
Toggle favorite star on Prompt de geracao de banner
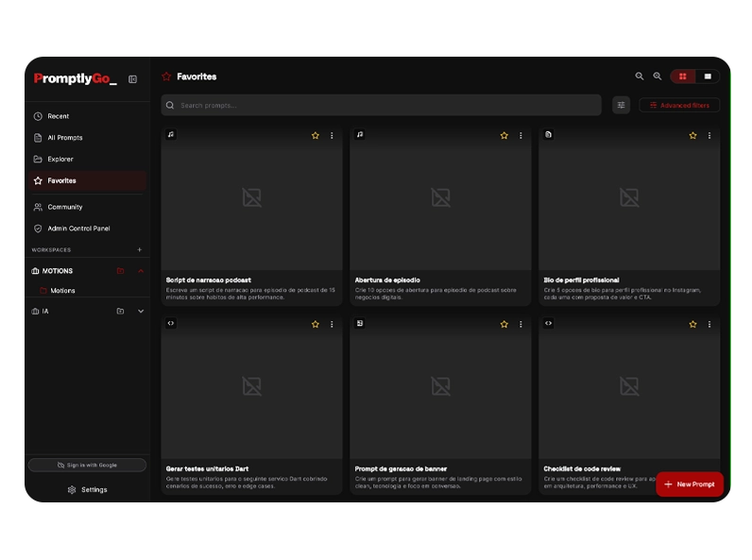point(504,325)
